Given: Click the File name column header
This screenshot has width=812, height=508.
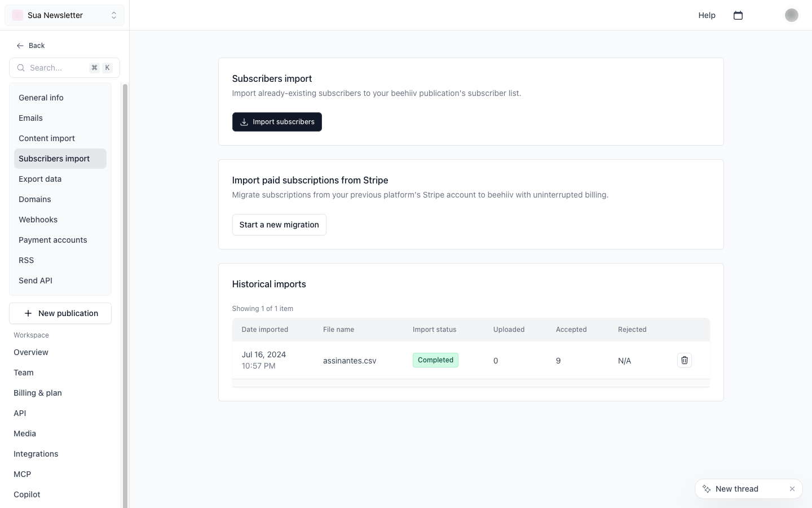Looking at the screenshot, I should point(338,330).
